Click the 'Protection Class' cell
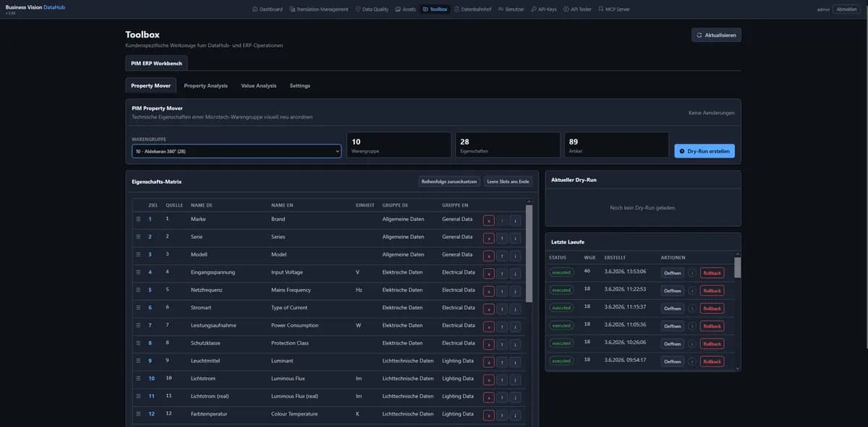Image resolution: width=868 pixels, height=427 pixels. (290, 343)
